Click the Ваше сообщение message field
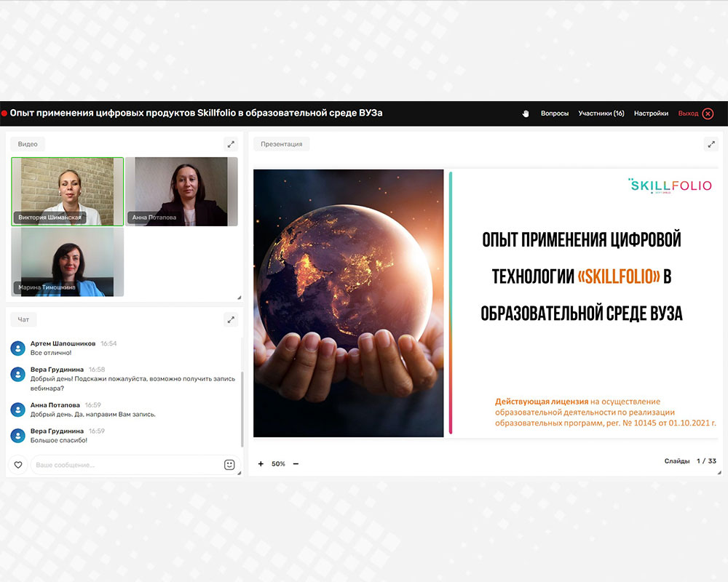 [127, 465]
